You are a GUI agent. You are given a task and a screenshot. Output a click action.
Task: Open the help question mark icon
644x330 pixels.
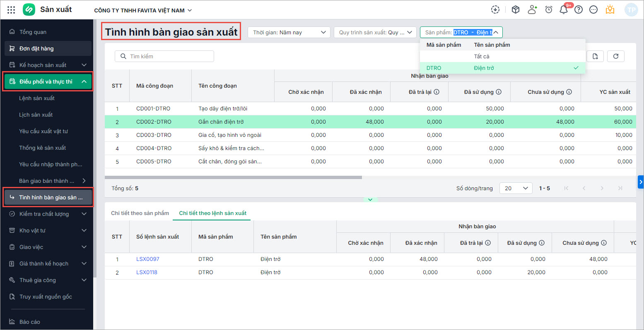point(579,10)
